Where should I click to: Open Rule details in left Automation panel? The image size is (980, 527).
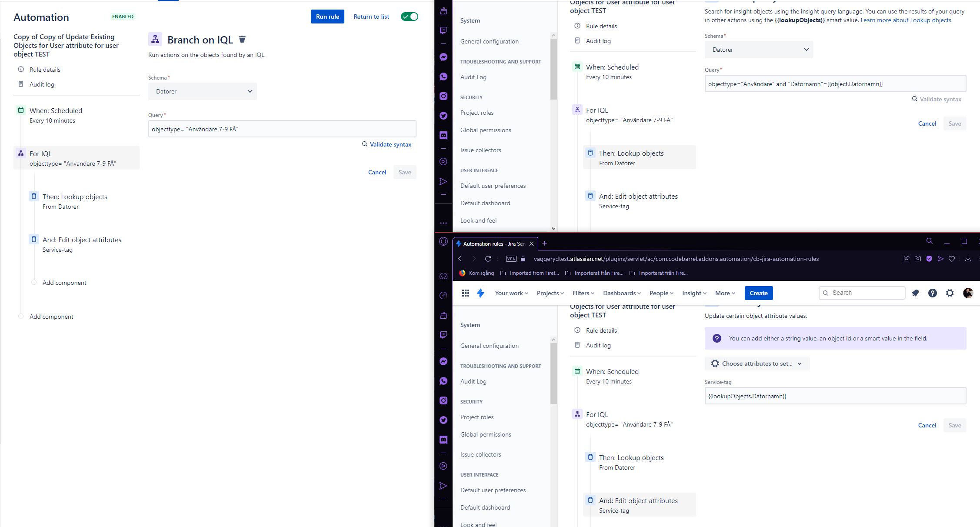[45, 70]
